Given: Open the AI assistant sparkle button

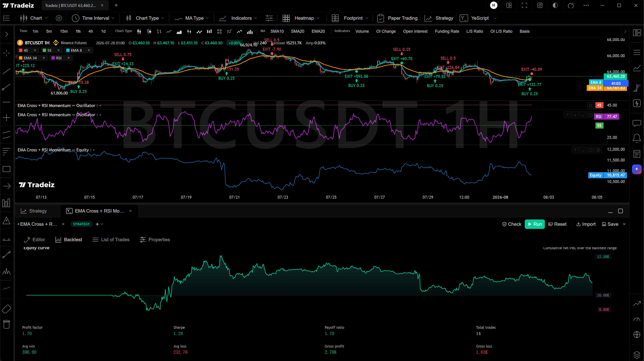Looking at the screenshot, I should click(x=636, y=169).
